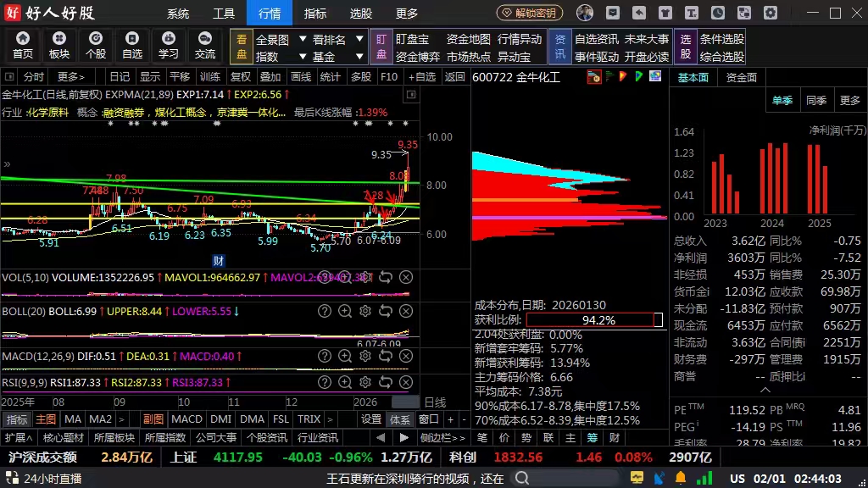This screenshot has width=868, height=488.
Task: Open the 首页 home icon
Action: click(23, 46)
